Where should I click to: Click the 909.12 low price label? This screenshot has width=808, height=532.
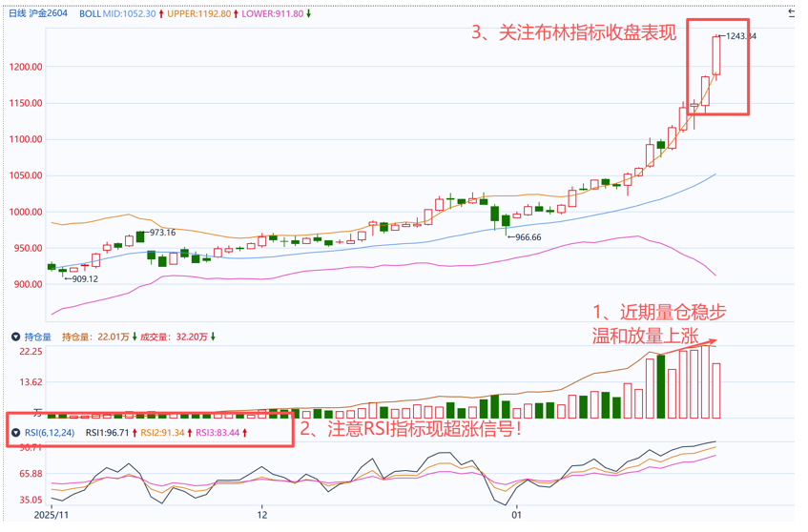[x=85, y=279]
